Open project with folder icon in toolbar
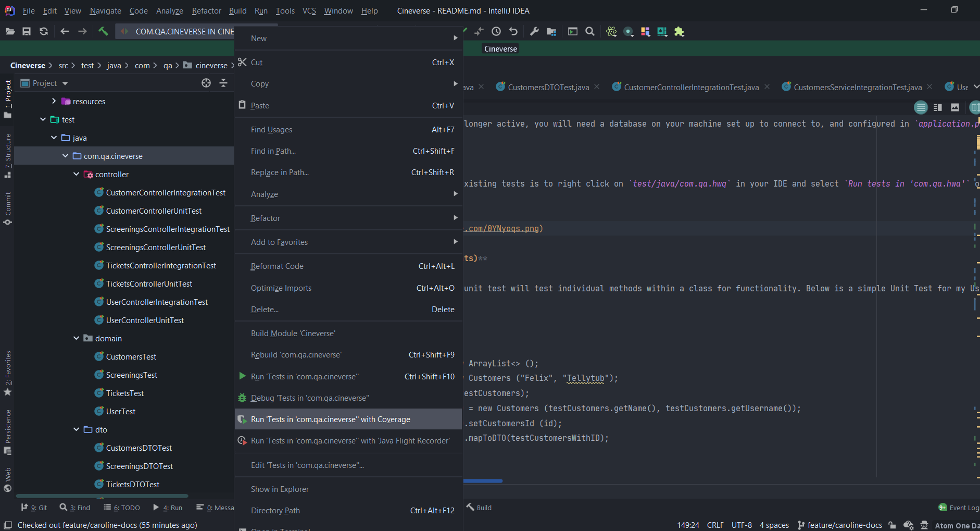Image resolution: width=980 pixels, height=531 pixels. tap(10, 31)
